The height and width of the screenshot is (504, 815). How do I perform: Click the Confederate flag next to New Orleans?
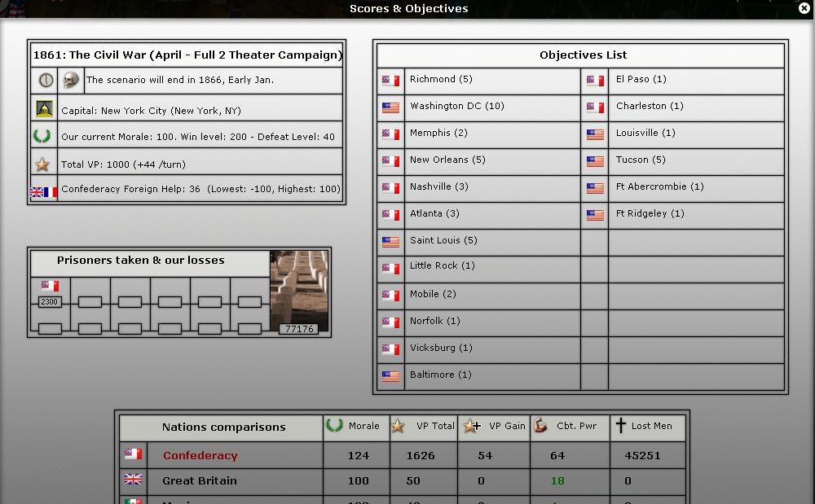point(391,161)
